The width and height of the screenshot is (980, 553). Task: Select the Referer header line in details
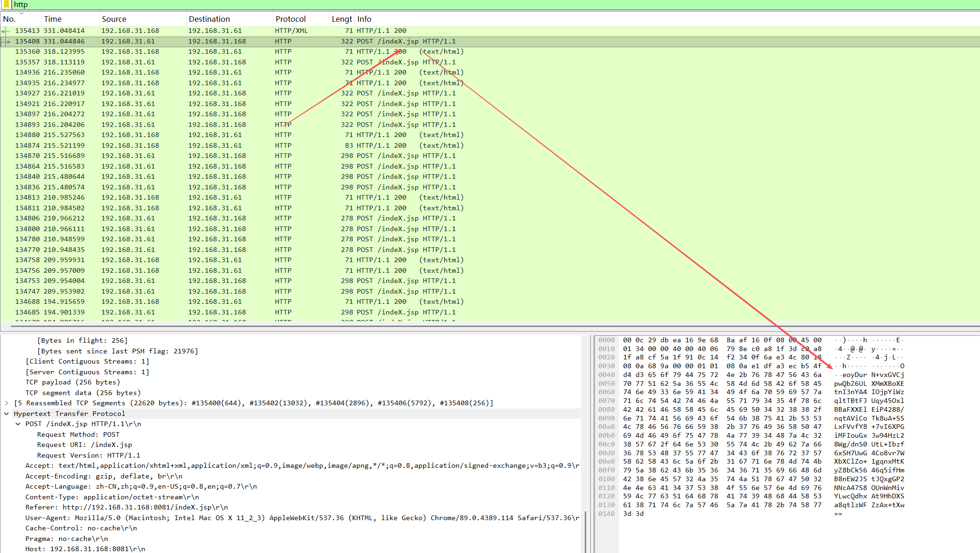[x=126, y=507]
